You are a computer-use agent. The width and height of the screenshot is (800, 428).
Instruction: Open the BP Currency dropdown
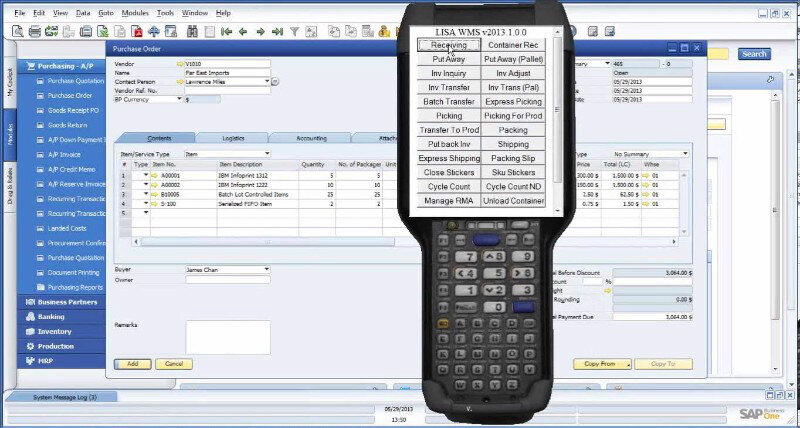coord(180,98)
